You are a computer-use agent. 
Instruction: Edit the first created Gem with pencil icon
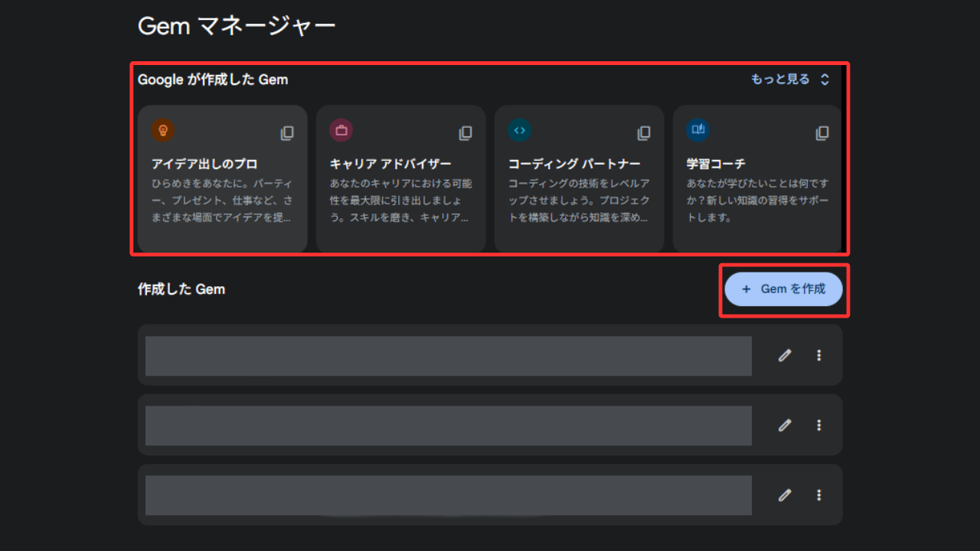(x=784, y=355)
